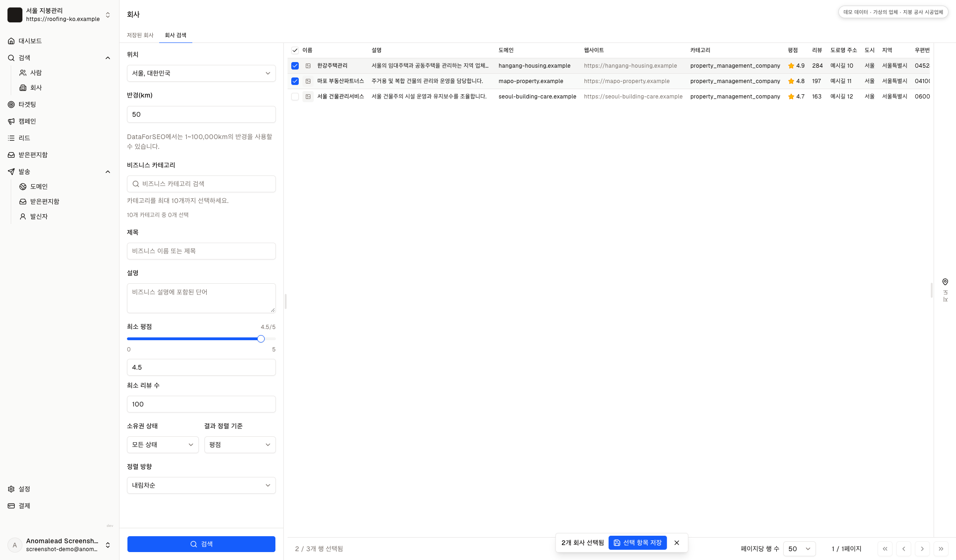Open 발신자 person icon
Screen dimensions: 956x560
point(23,217)
